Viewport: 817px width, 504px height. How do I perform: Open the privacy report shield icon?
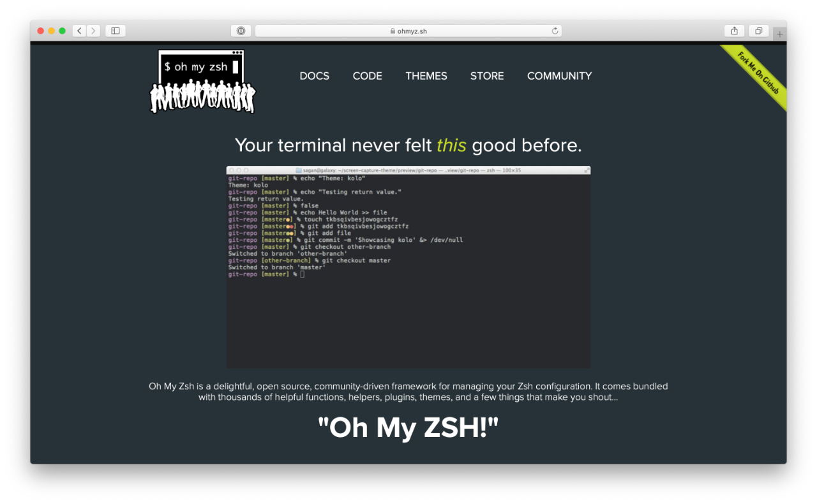click(241, 31)
